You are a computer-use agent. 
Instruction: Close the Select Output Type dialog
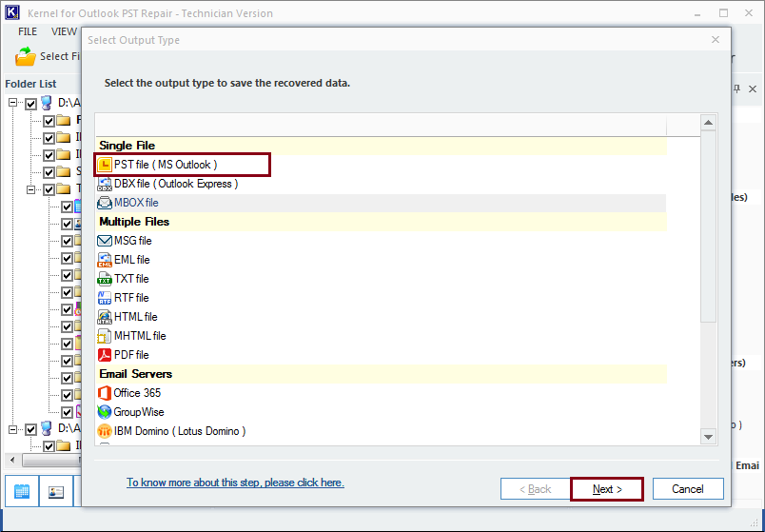coord(716,40)
